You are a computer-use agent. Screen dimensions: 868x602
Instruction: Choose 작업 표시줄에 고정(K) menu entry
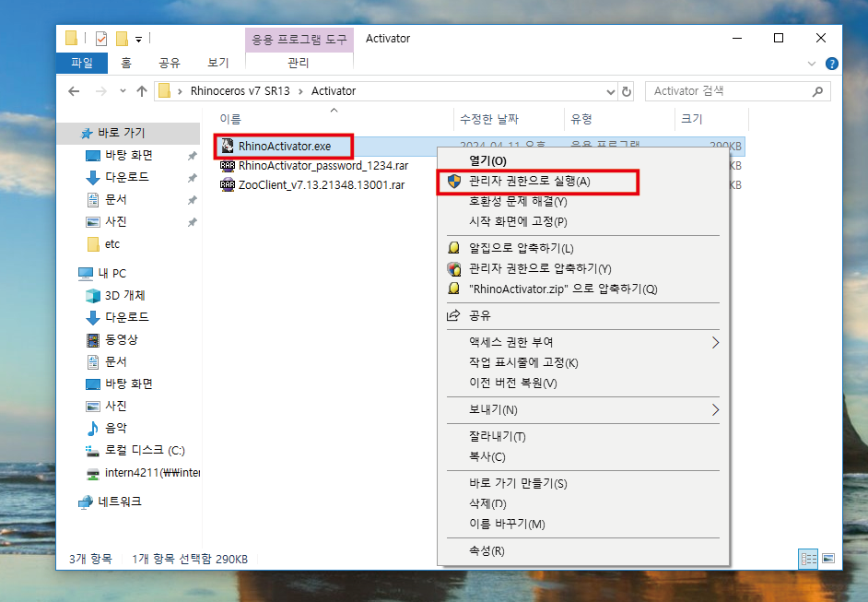583,362
